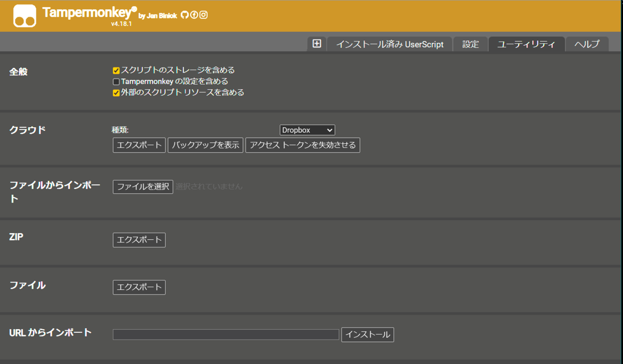Click the Tampermonkey logo icon
Screen dimensions: 623x364
tap(24, 16)
